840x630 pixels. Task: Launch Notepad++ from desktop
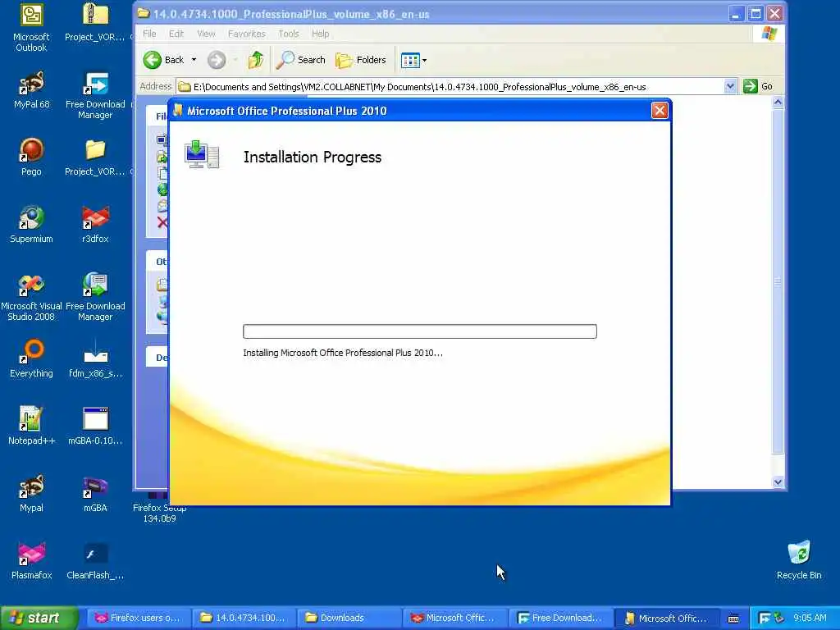(x=31, y=427)
